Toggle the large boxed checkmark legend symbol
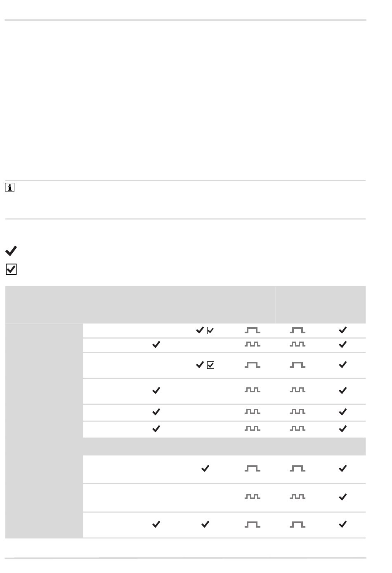The width and height of the screenshot is (392, 573). [x=11, y=269]
